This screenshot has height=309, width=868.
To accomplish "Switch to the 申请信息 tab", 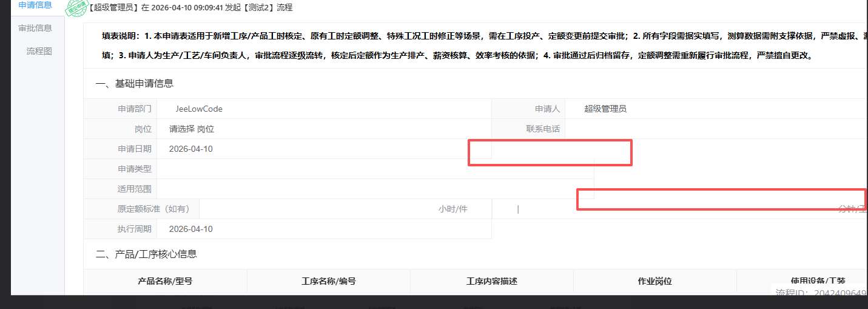I will point(35,5).
